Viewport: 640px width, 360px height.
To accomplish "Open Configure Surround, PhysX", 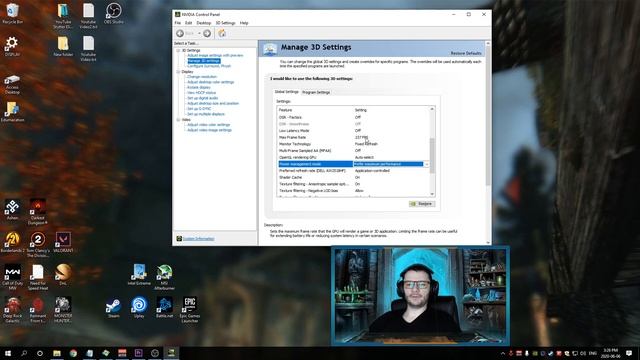I will (x=209, y=66).
